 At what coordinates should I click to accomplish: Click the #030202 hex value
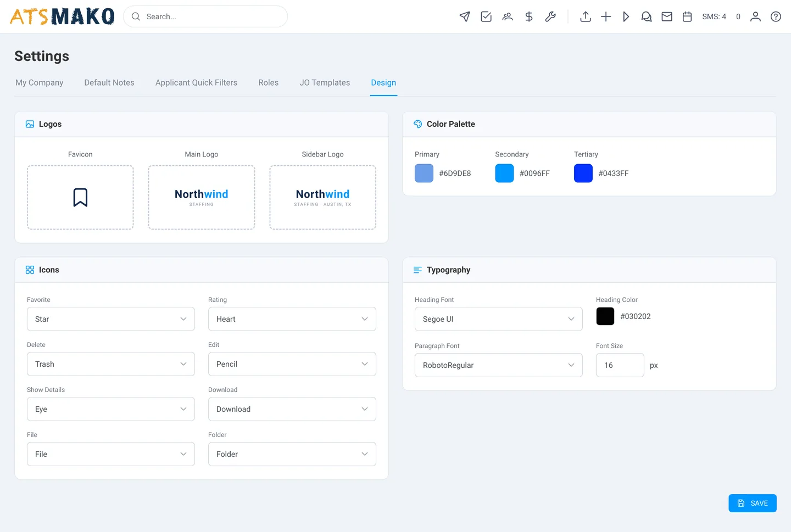pyautogui.click(x=636, y=316)
